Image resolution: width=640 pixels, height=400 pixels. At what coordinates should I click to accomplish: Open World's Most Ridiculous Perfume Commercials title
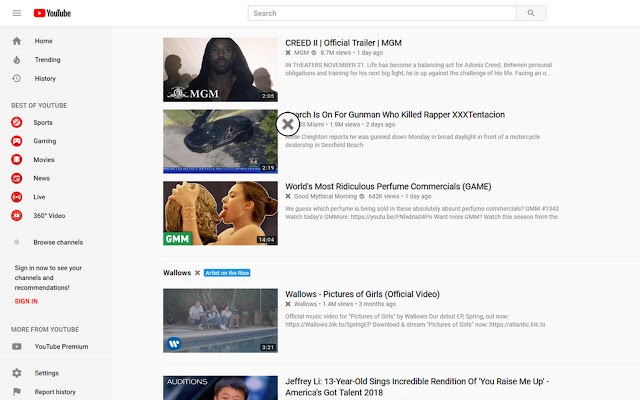pos(388,187)
